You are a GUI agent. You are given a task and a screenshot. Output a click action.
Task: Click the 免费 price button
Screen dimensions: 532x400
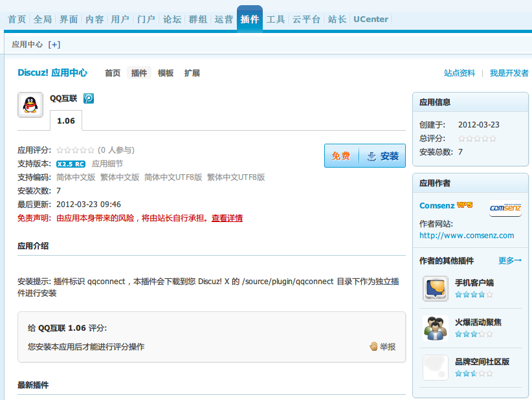pyautogui.click(x=341, y=156)
